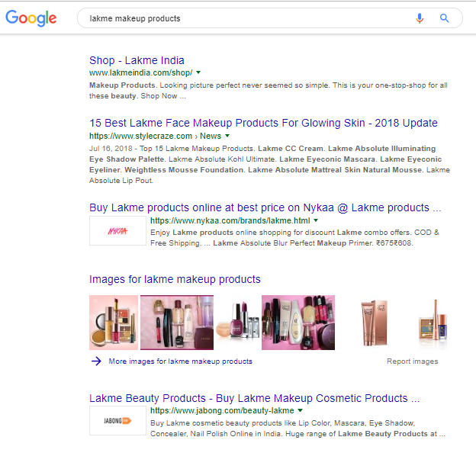The image size is (476, 453).
Task: Click the Jabong logo thumbnail
Action: 117,421
